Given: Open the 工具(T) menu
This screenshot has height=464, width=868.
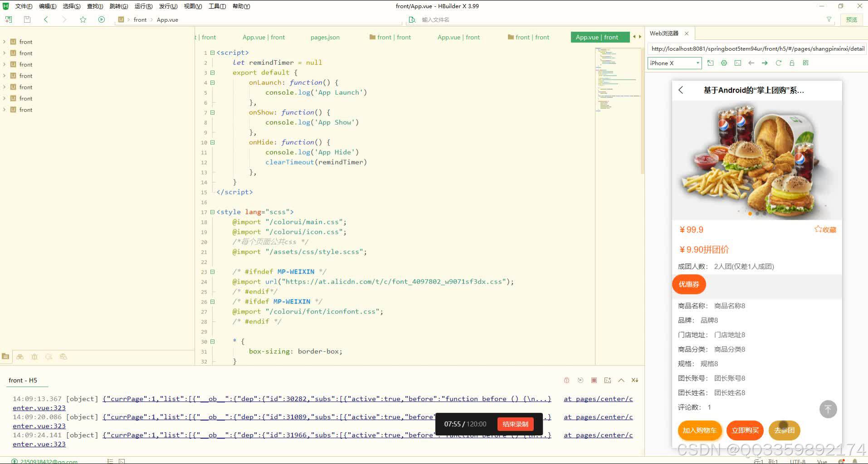Looking at the screenshot, I should (x=217, y=6).
